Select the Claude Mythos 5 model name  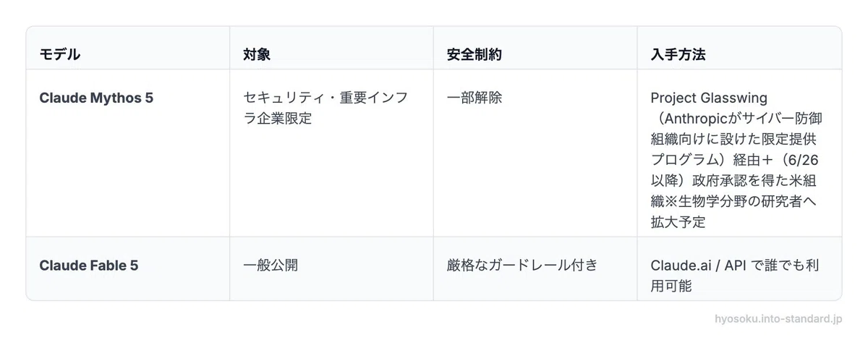click(x=96, y=98)
